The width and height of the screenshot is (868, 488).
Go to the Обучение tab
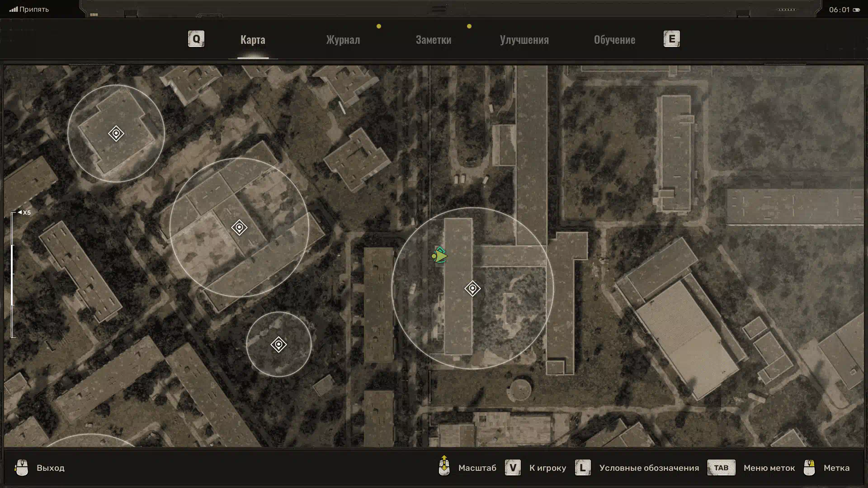point(614,40)
